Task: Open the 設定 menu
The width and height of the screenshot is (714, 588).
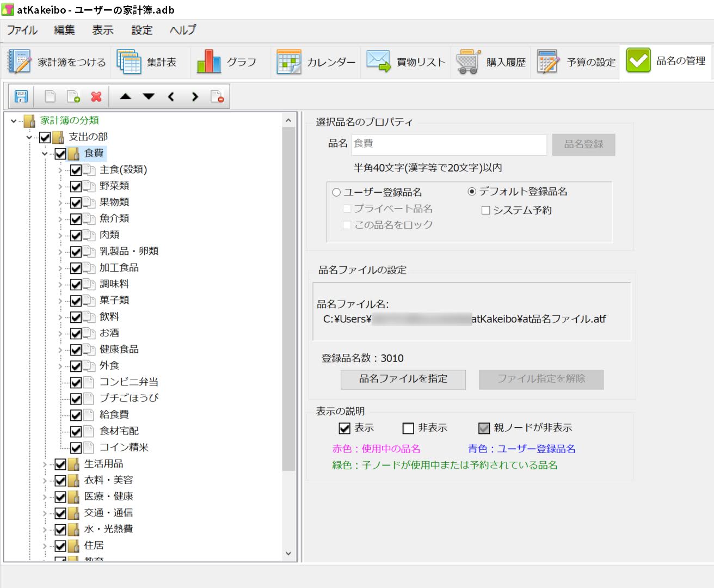Action: (142, 30)
